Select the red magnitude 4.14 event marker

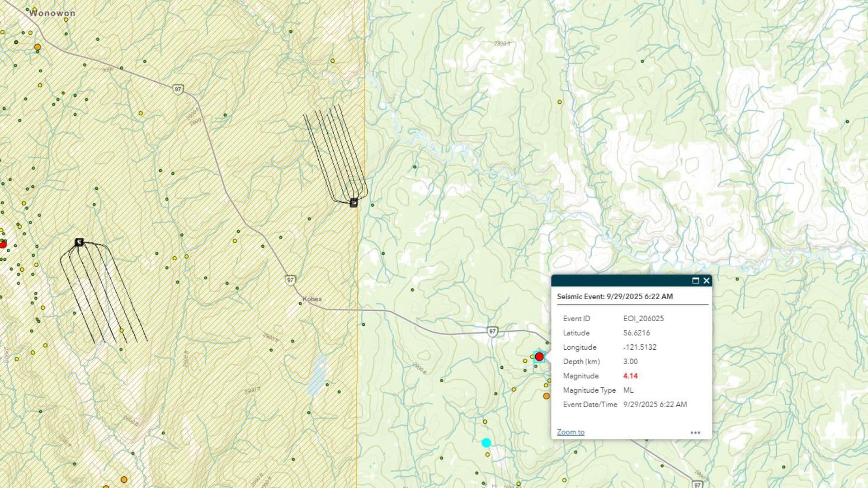coord(540,357)
